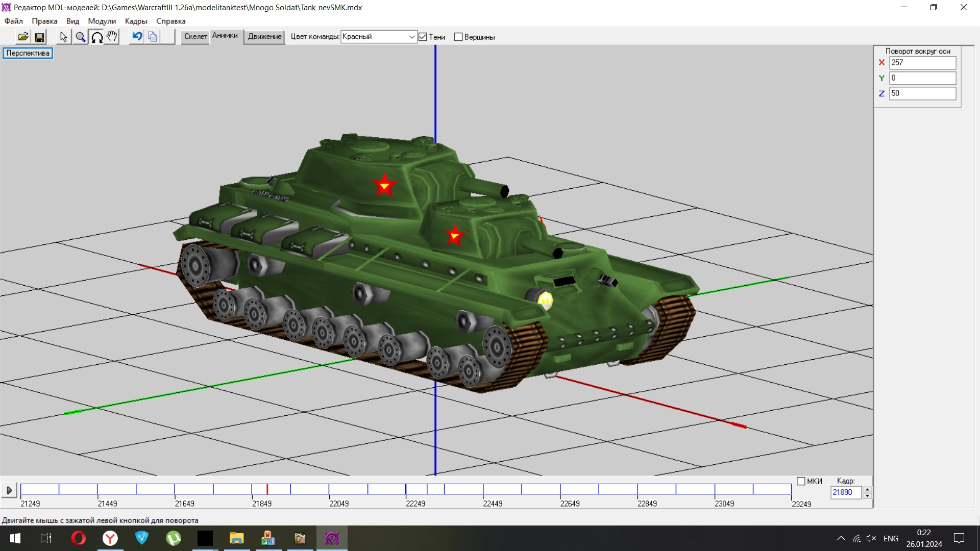This screenshot has width=980, height=551.
Task: Select the rotate view tool
Action: (x=96, y=37)
